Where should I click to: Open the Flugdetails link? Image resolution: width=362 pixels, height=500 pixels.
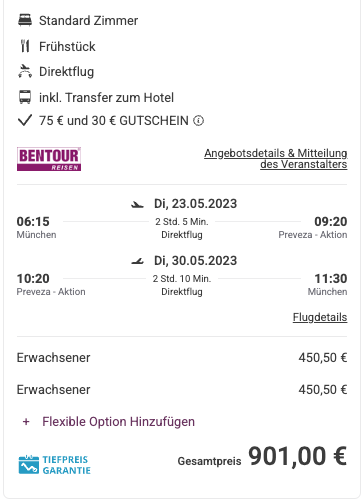click(x=320, y=317)
